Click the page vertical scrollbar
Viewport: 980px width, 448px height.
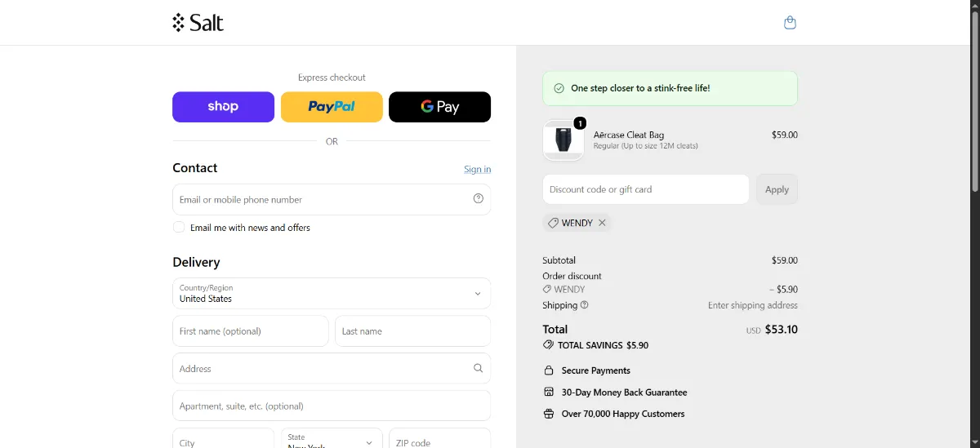click(x=975, y=98)
